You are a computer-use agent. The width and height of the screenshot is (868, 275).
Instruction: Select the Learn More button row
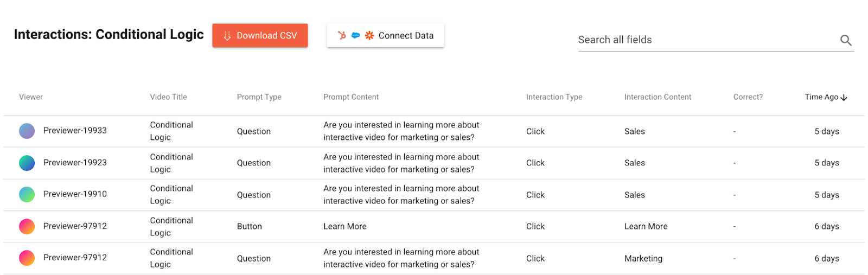pyautogui.click(x=345, y=227)
